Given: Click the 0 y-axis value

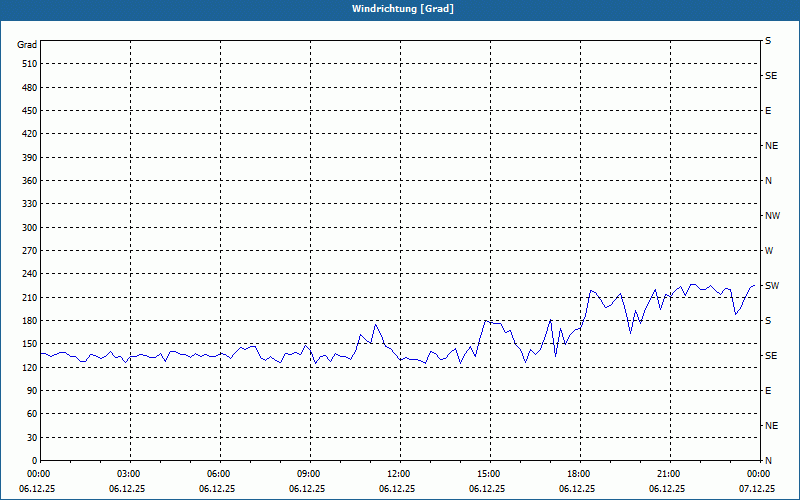Looking at the screenshot, I should coord(35,461).
